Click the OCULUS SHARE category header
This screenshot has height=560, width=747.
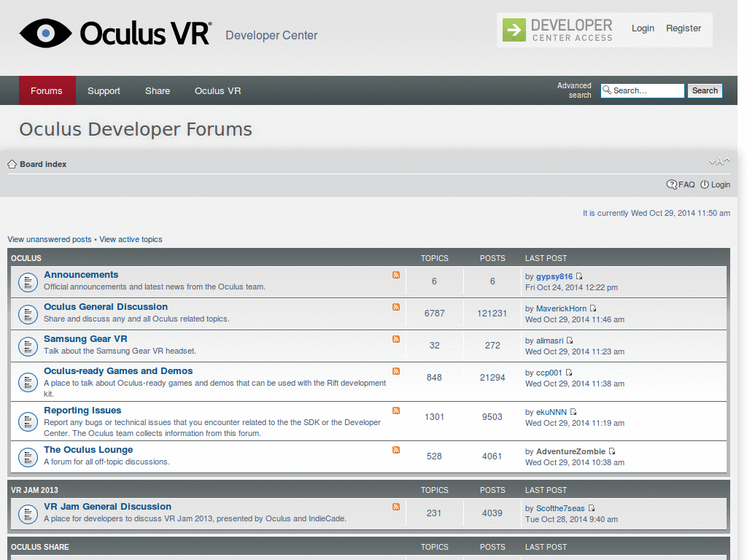tap(40, 547)
